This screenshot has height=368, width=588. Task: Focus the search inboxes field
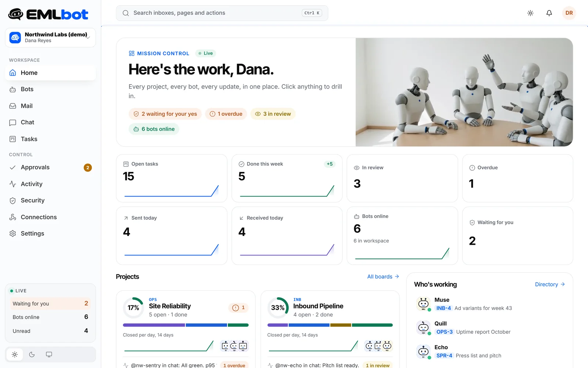(222, 13)
